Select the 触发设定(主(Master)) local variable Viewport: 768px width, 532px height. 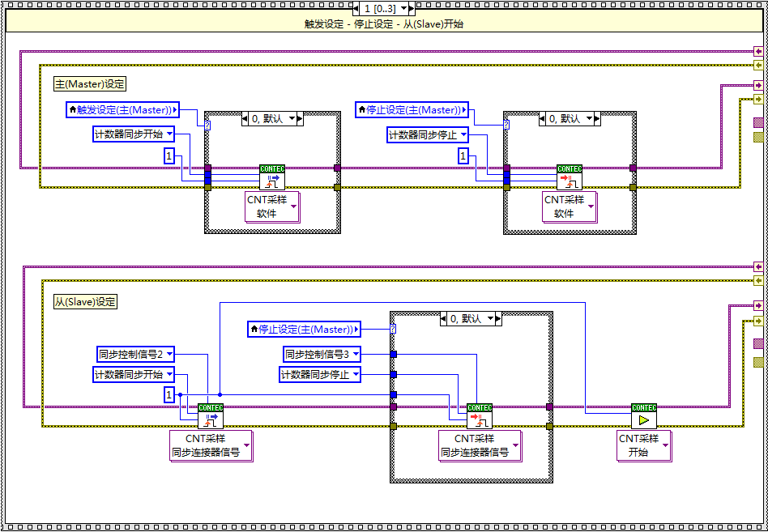[x=122, y=110]
